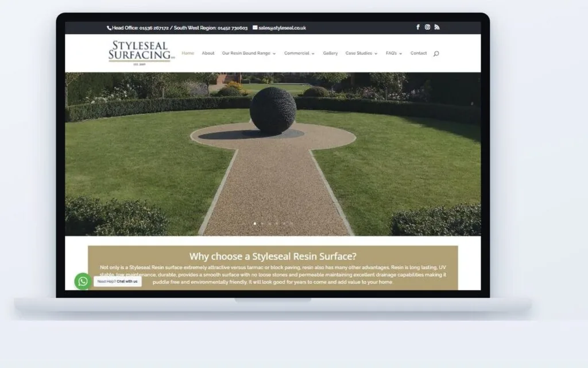The image size is (588, 368).
Task: Open the Facebook social icon
Action: pyautogui.click(x=418, y=27)
